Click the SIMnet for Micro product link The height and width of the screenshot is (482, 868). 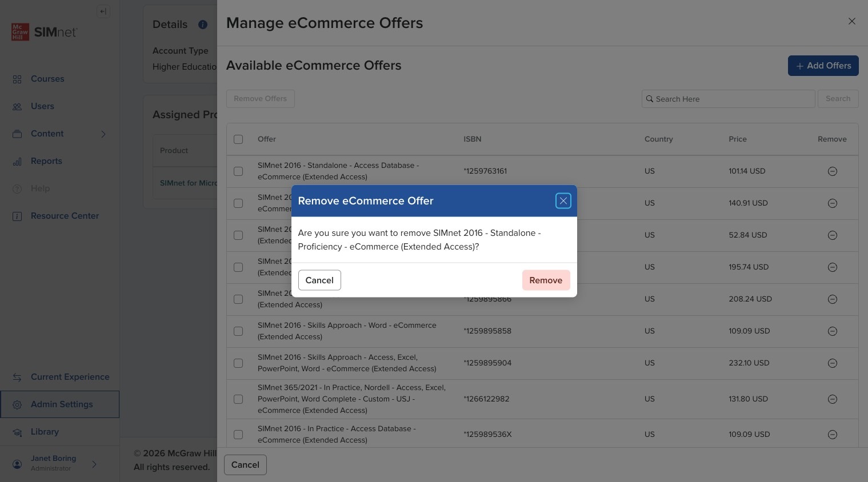click(189, 183)
